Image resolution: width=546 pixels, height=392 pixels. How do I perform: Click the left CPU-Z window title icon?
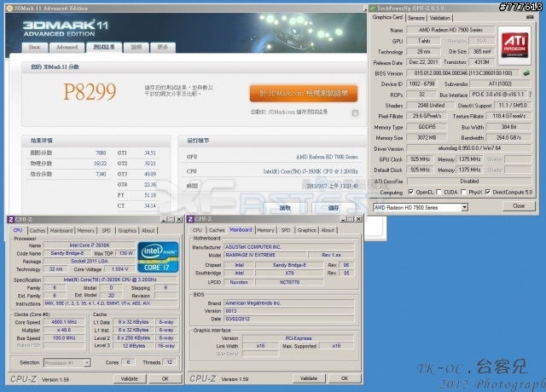click(11, 219)
